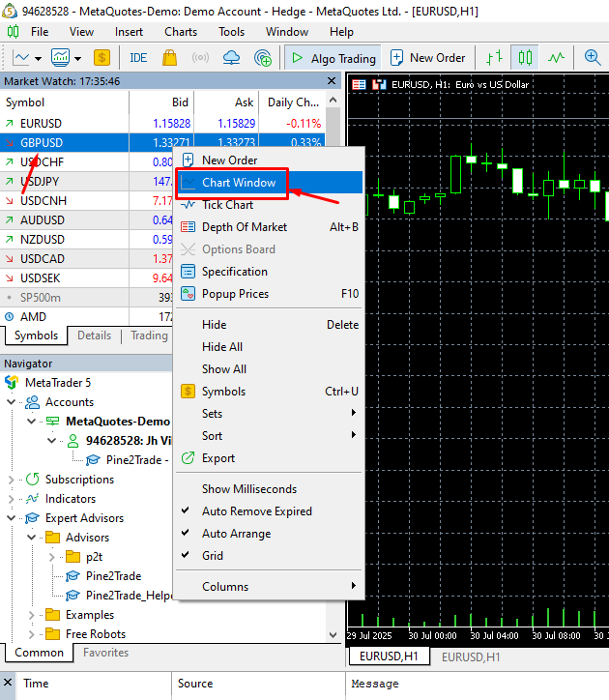Switch to Favorites tab in Navigator
609x700 pixels.
click(x=105, y=653)
